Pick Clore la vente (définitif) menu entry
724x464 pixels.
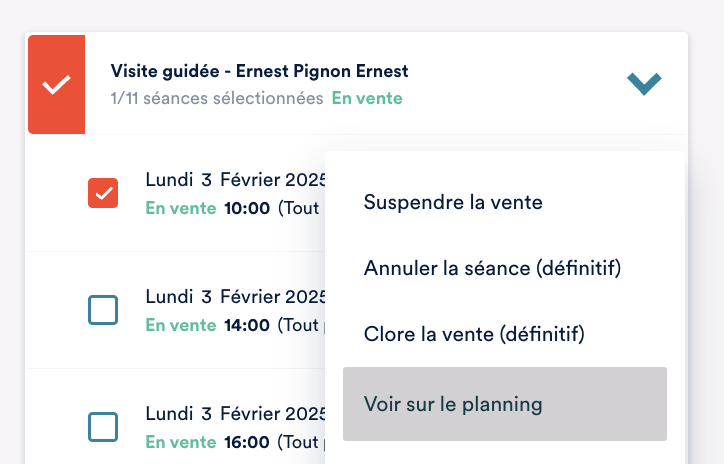[x=474, y=334]
